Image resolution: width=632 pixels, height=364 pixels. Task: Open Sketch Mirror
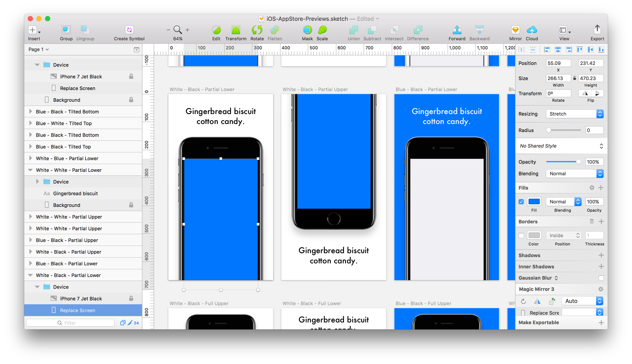coord(515,30)
